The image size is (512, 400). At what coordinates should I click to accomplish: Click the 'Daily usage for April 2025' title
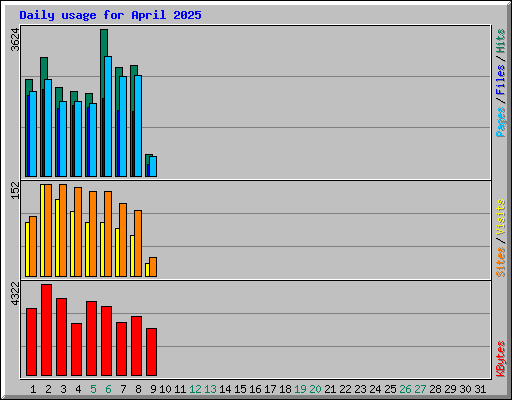click(x=110, y=15)
